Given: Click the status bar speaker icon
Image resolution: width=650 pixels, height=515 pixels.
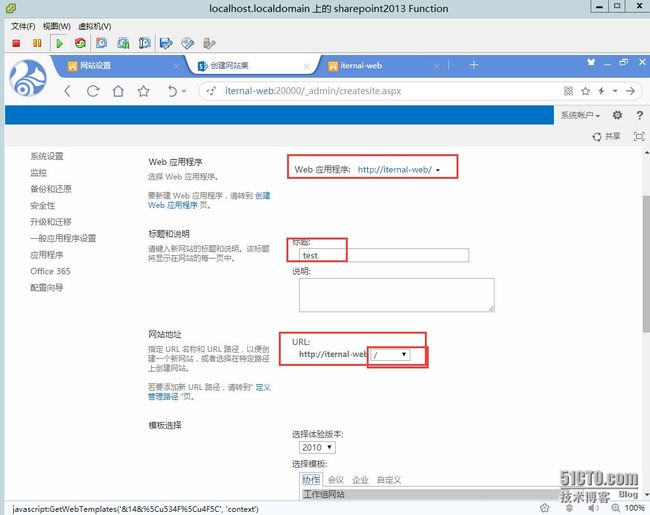Looking at the screenshot, I should pyautogui.click(x=593, y=508).
